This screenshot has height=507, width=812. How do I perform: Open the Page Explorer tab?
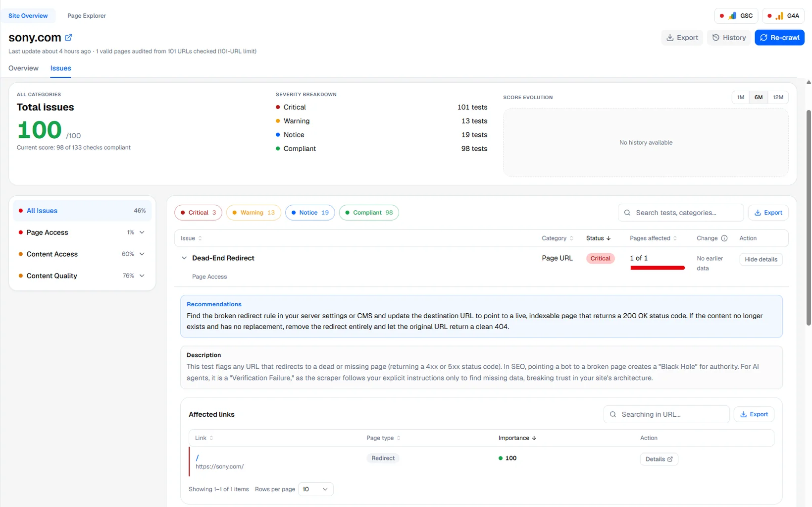coord(87,16)
